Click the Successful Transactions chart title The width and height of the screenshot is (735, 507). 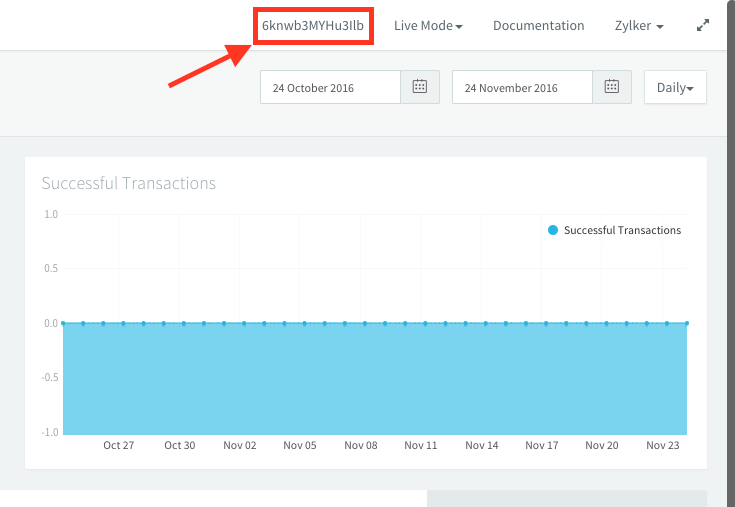click(x=128, y=183)
